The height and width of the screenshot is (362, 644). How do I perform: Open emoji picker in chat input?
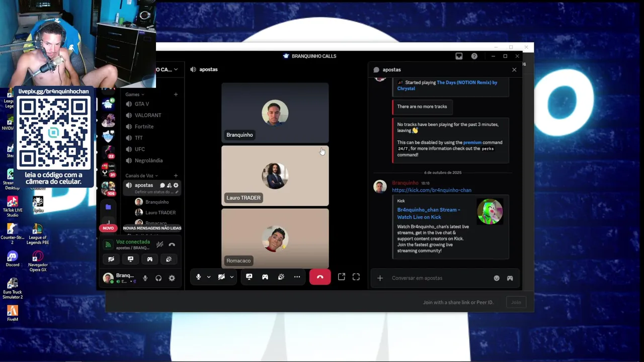pyautogui.click(x=497, y=278)
